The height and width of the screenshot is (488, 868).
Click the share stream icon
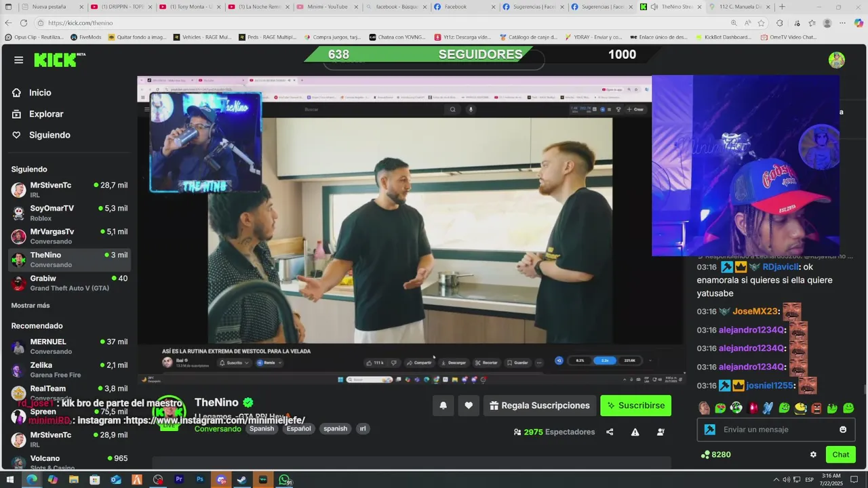[610, 432]
